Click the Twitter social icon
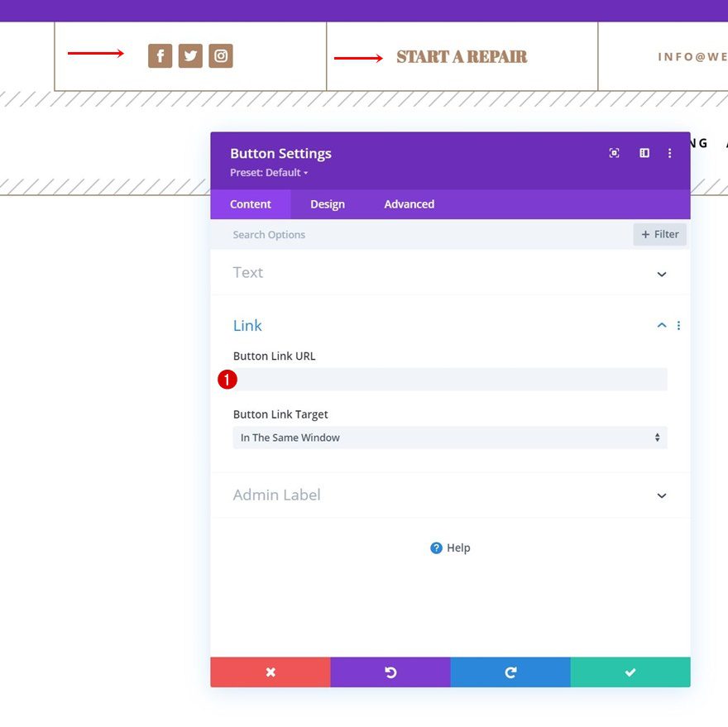The image size is (728, 727). pos(190,56)
